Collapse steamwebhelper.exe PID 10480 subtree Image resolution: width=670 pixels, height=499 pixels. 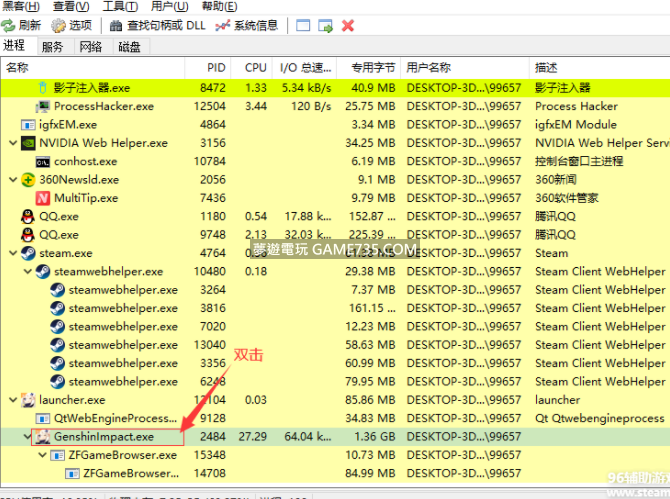click(x=28, y=272)
